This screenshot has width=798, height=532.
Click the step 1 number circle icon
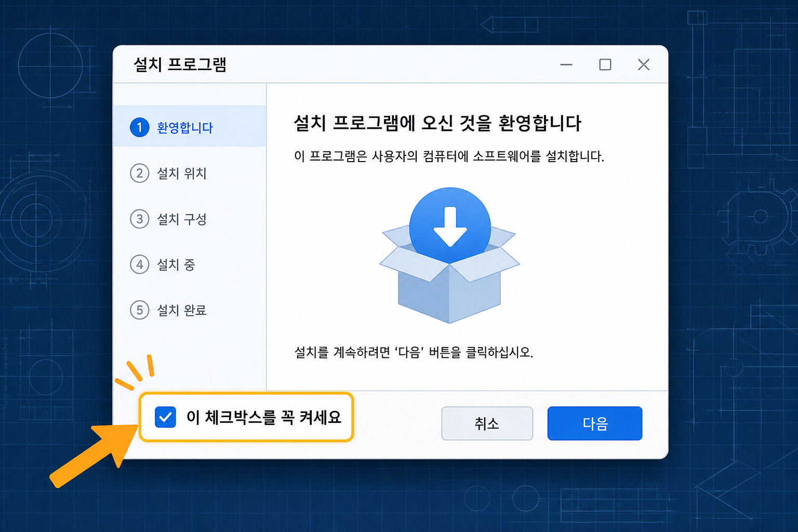[x=139, y=127]
